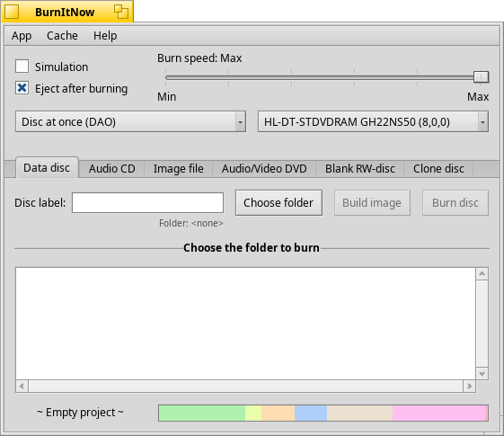
Task: Click the 'Max' label below the slider
Action: (478, 96)
